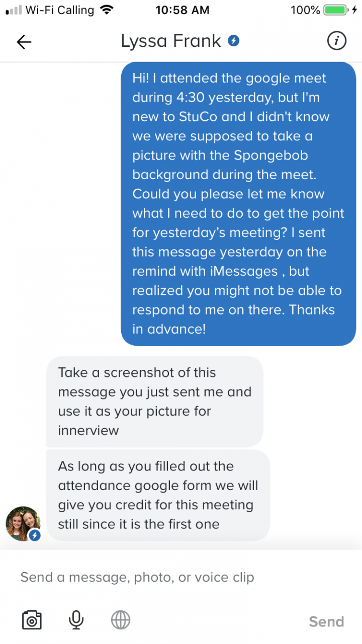Tap the badge on the sender's avatar
This screenshot has height=644, width=362.
click(35, 535)
